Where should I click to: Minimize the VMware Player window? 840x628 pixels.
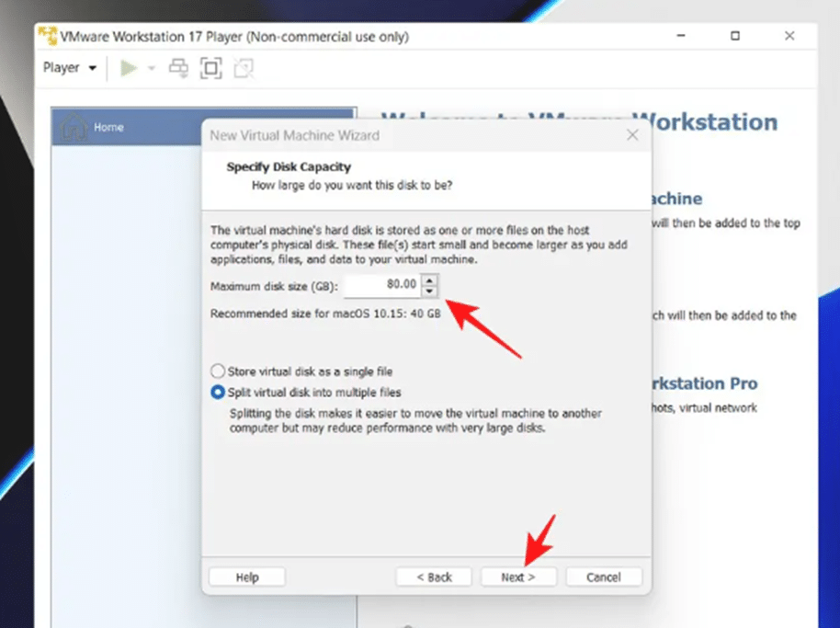click(x=681, y=36)
